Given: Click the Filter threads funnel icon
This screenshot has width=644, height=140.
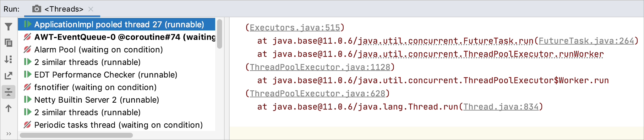Looking at the screenshot, I should (x=8, y=27).
